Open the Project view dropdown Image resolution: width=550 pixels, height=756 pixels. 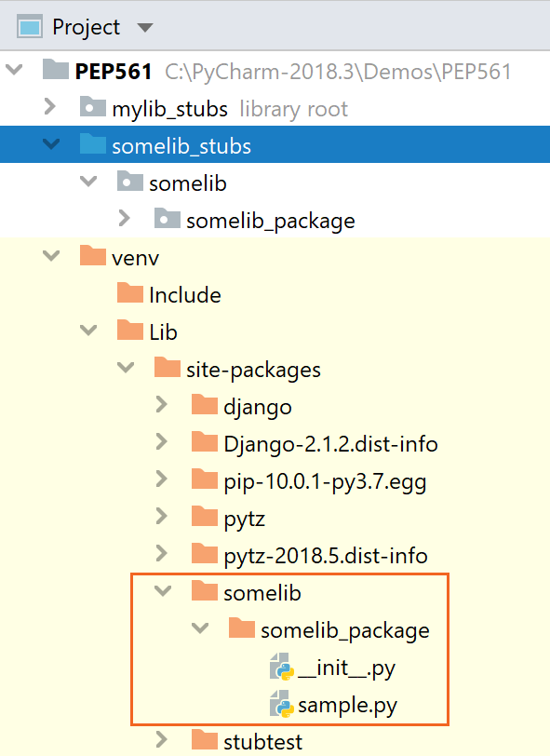coord(145,26)
